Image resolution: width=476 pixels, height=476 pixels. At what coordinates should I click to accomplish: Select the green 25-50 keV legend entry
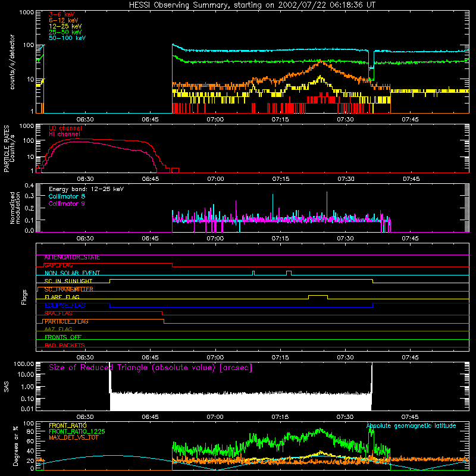[x=65, y=32]
